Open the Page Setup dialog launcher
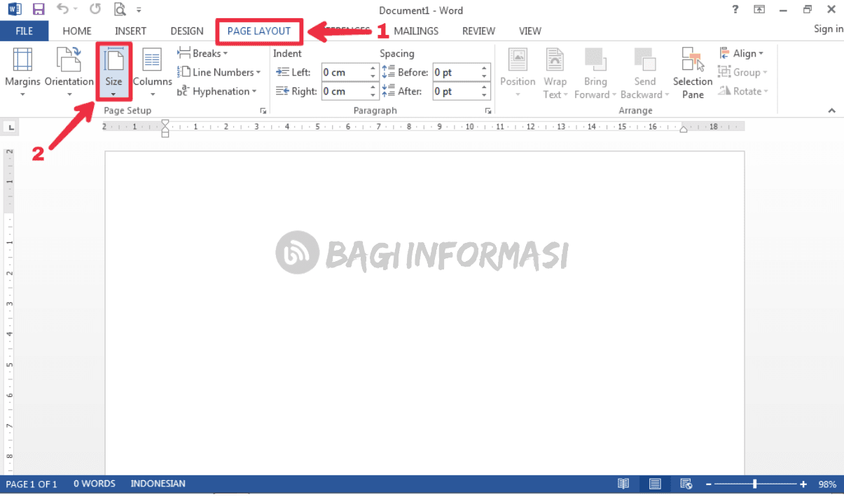 263,111
